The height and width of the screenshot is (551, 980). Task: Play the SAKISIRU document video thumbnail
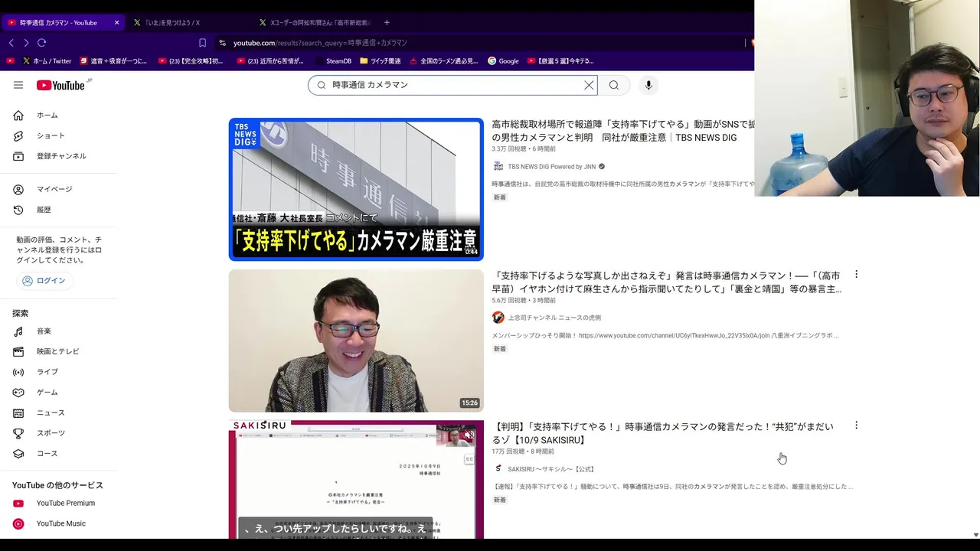tap(356, 480)
